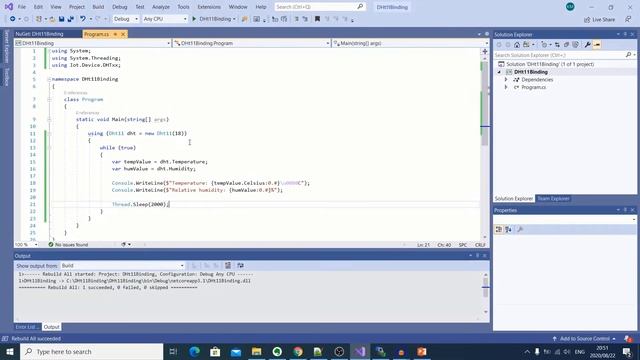Image resolution: width=640 pixels, height=360 pixels.
Task: Open the Build menu
Action: 98,7
